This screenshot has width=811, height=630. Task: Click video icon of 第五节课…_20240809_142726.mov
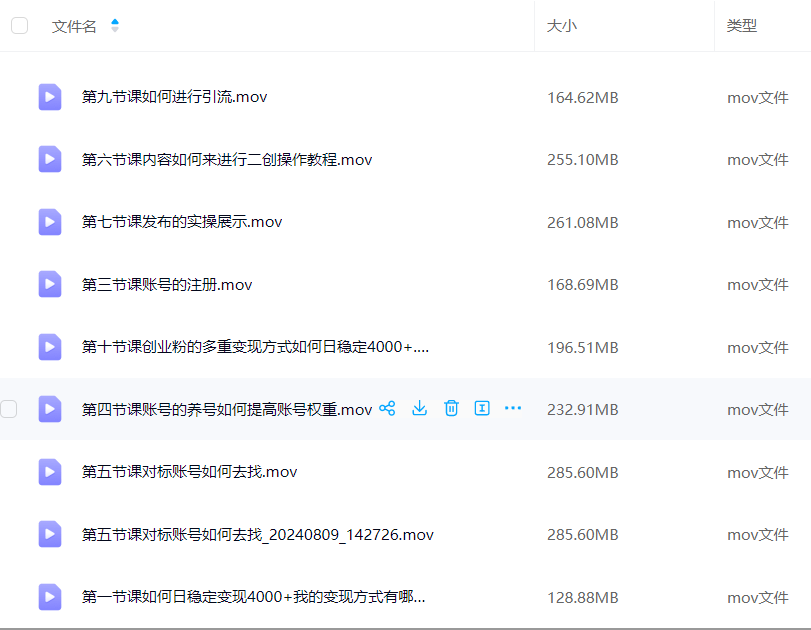(50, 534)
